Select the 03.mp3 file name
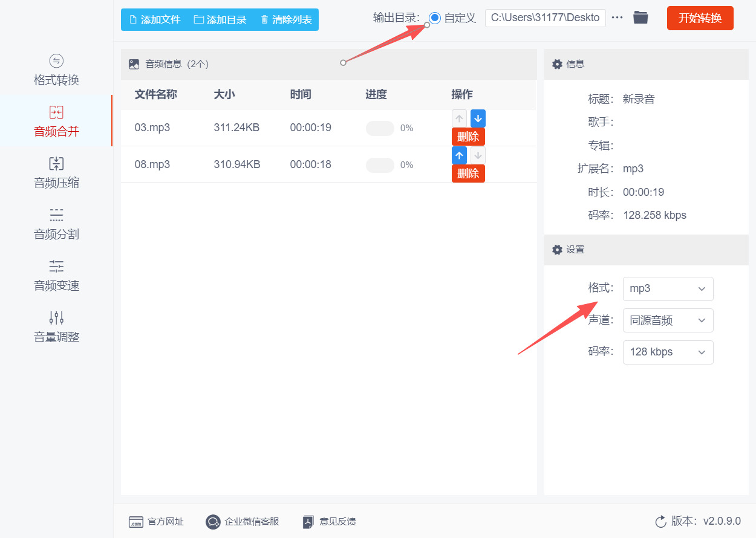The width and height of the screenshot is (756, 538). point(152,128)
